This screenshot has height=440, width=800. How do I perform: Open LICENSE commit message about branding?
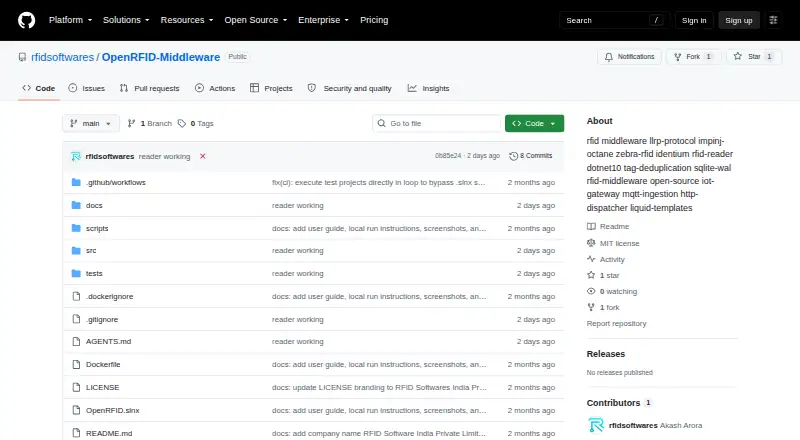[379, 387]
